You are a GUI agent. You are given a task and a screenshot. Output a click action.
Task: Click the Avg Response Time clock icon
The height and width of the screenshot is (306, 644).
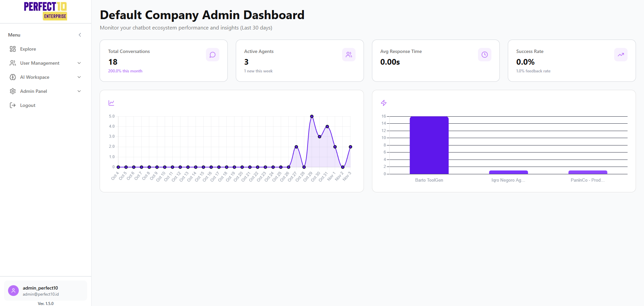485,55
